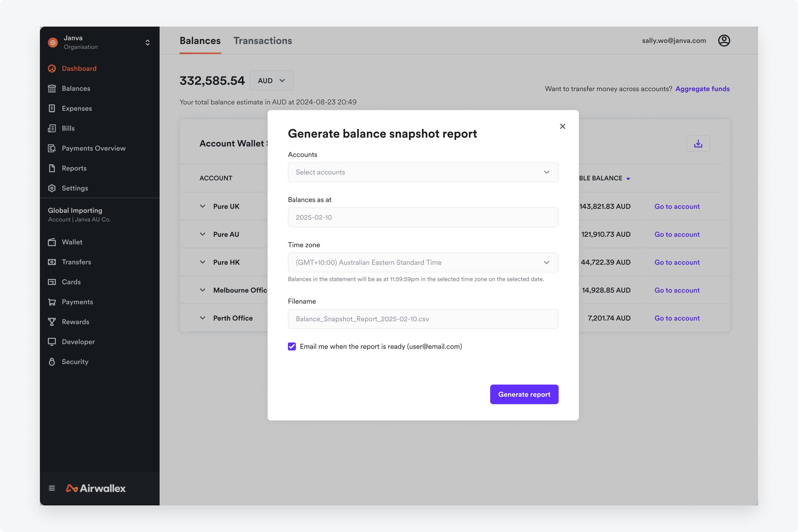Open the Select accounts dropdown
Image resolution: width=798 pixels, height=532 pixels.
(x=423, y=172)
